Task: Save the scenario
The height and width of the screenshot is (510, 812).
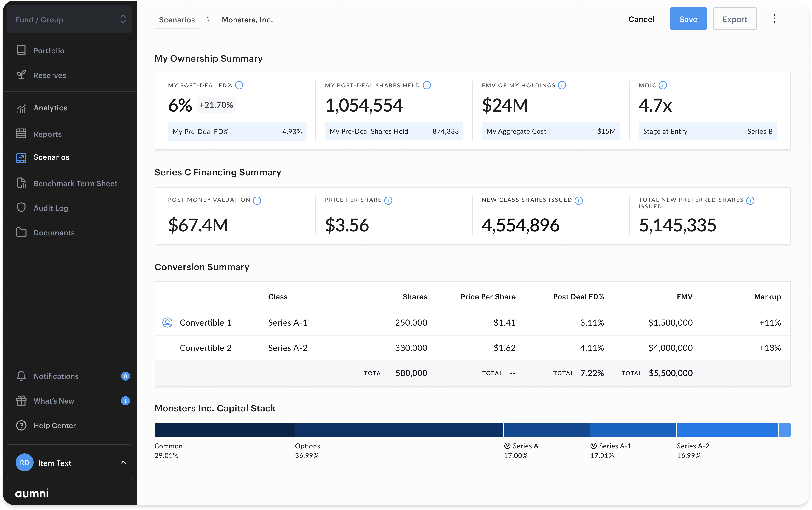Action: (688, 19)
